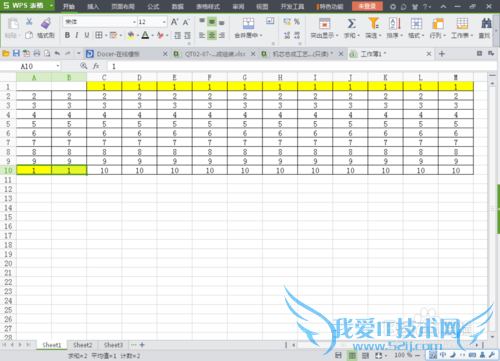
Task: Open the View ribbon tab
Action: click(262, 6)
